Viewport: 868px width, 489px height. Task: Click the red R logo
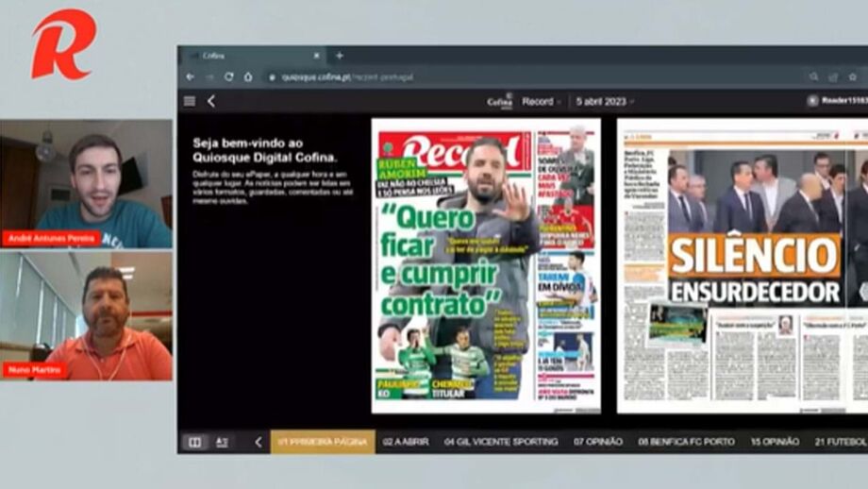(63, 44)
